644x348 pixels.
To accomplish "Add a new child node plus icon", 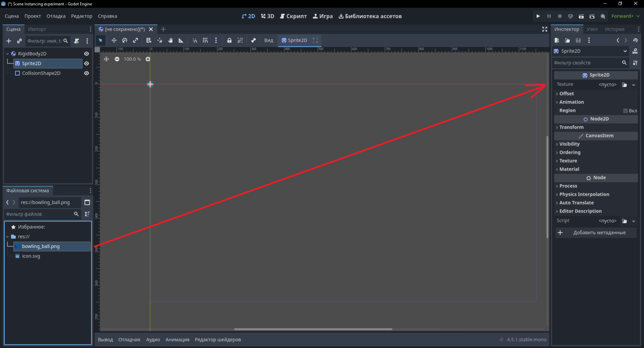I will tap(8, 41).
